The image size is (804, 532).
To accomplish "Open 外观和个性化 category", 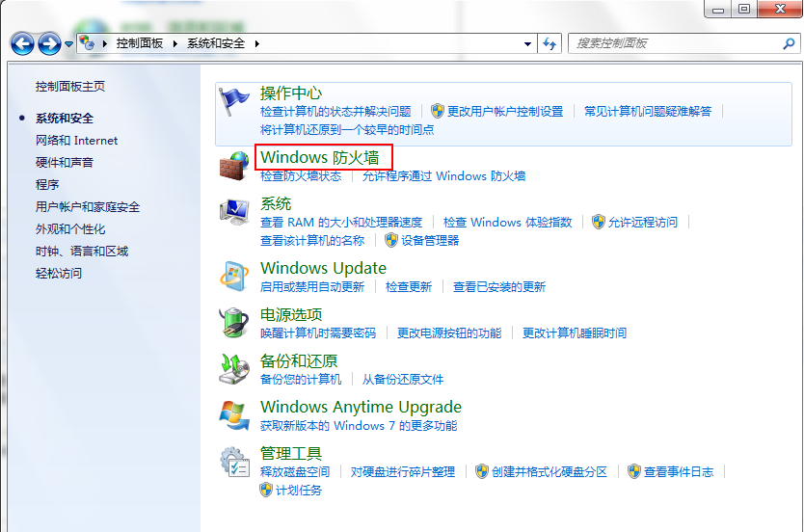I will pos(70,229).
